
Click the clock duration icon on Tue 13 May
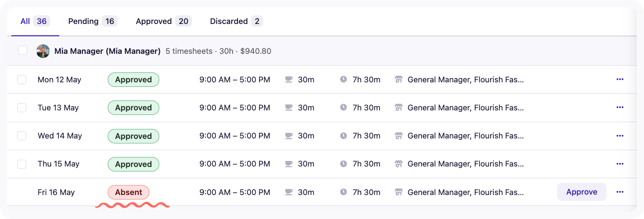[x=343, y=108]
